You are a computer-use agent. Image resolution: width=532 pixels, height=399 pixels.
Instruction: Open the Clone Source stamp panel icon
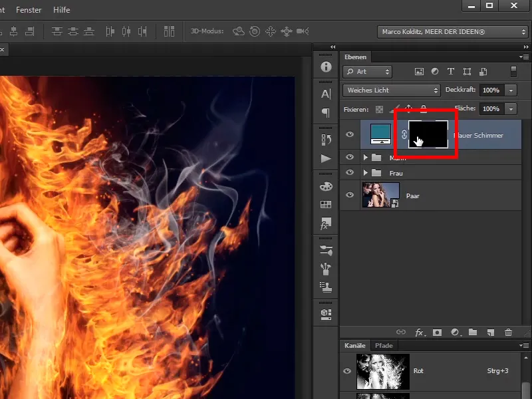coord(326,287)
